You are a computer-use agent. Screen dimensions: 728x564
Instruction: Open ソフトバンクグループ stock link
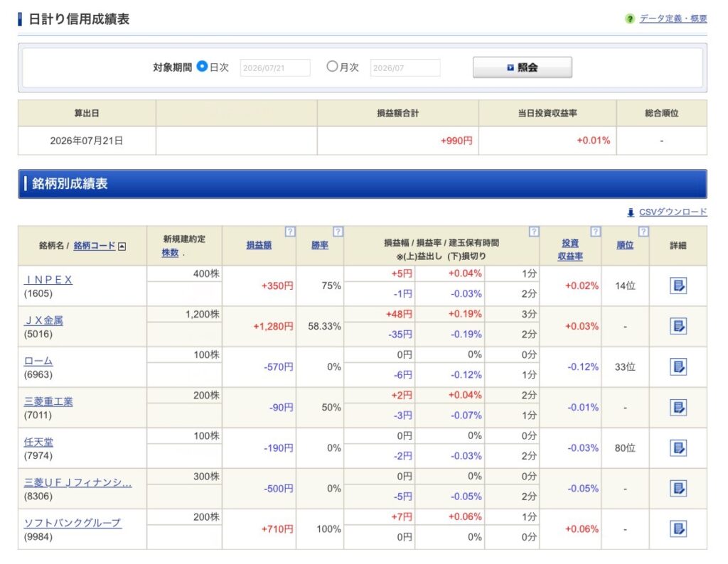pos(73,523)
